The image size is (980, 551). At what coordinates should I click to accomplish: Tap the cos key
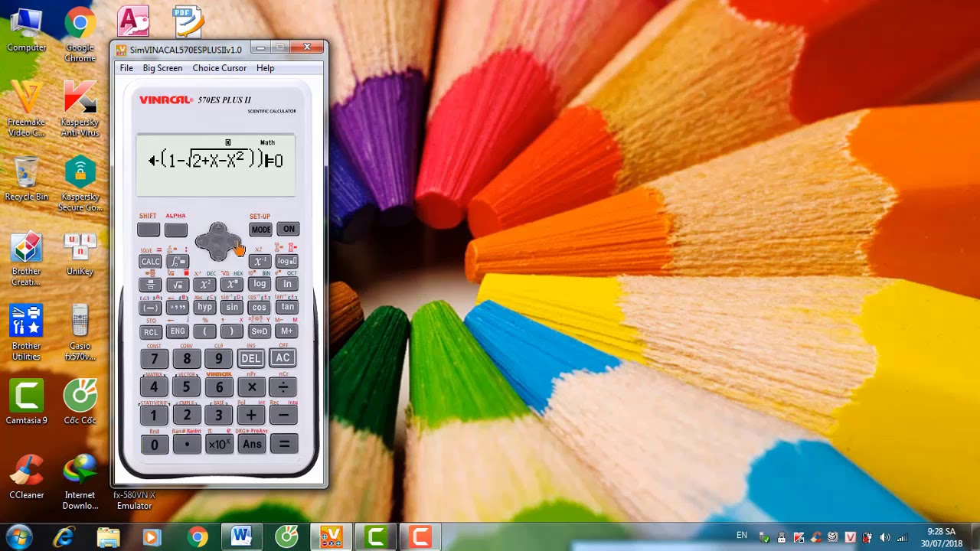[260, 307]
